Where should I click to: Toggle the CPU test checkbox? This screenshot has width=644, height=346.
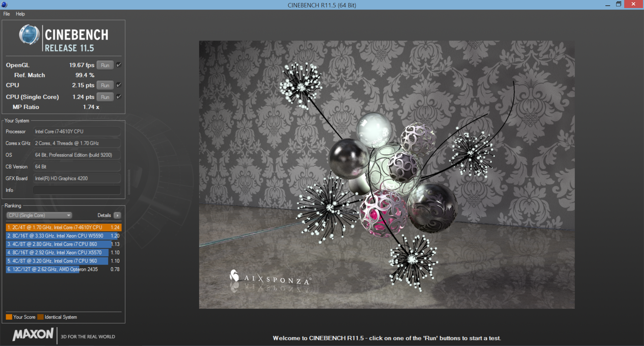(x=119, y=85)
